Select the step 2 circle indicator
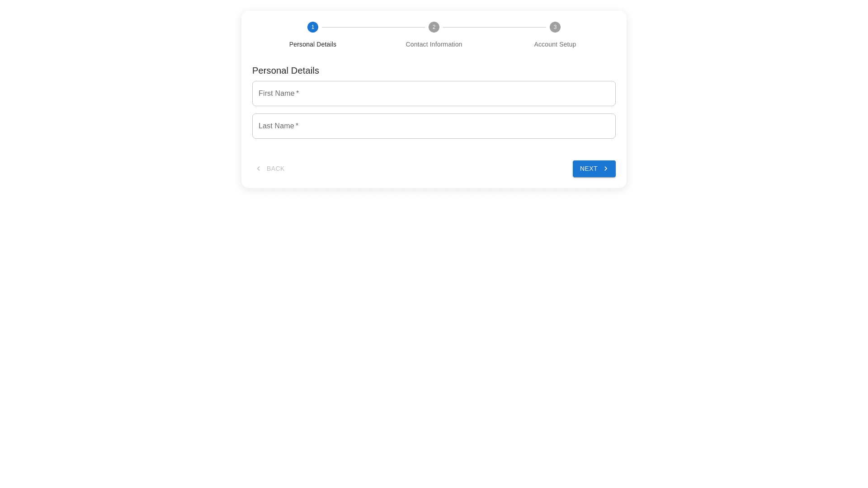The height and width of the screenshot is (488, 868). 434,27
